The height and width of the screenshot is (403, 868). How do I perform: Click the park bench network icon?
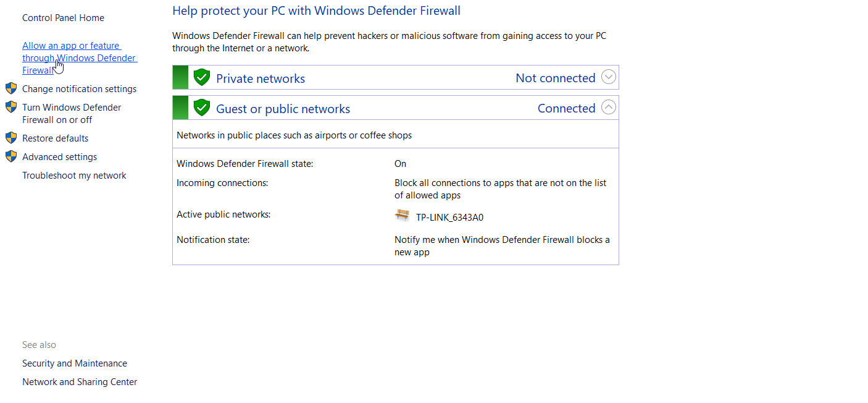[403, 215]
